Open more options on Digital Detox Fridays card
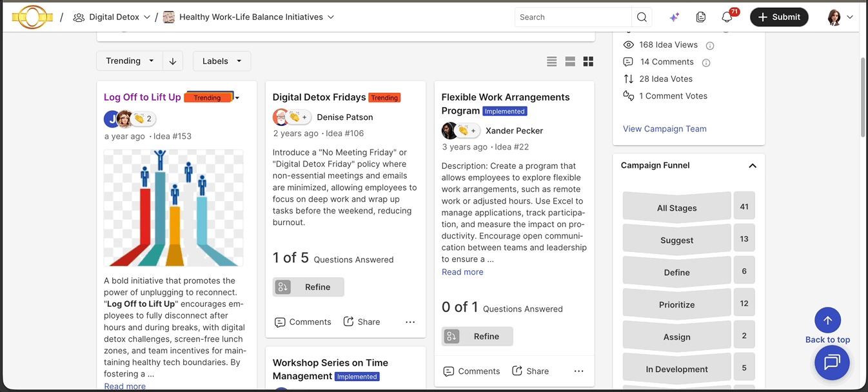The image size is (868, 392). coord(410,322)
